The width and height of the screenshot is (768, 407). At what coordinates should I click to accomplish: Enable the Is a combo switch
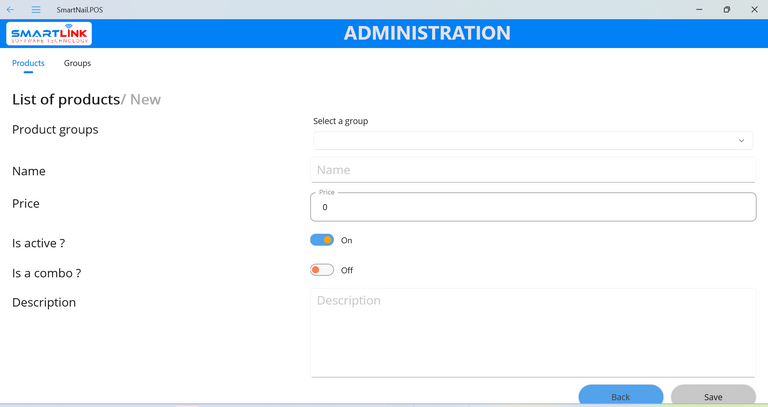pos(322,270)
